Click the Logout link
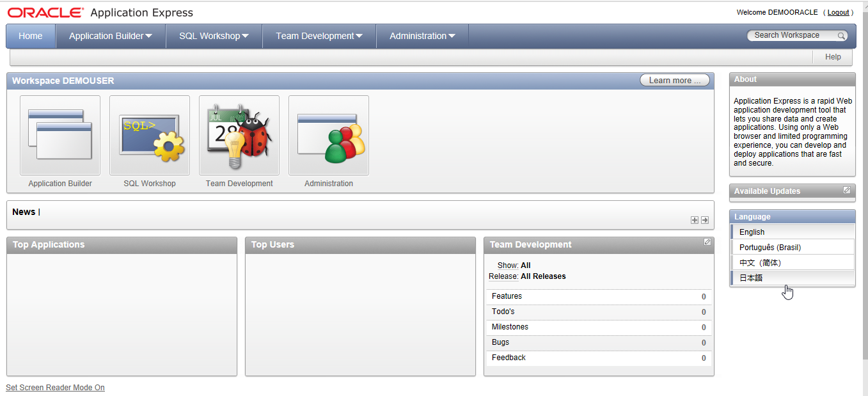Screen dimensions: 868x396 [x=838, y=12]
